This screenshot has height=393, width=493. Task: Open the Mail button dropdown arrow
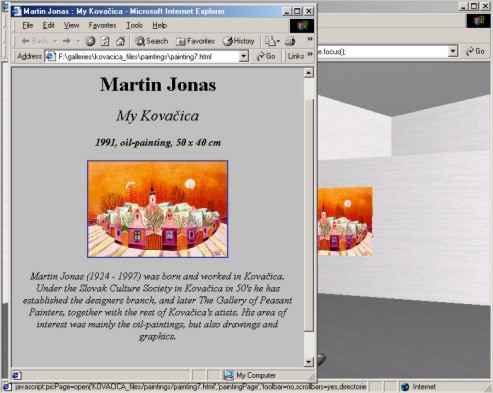[x=278, y=41]
